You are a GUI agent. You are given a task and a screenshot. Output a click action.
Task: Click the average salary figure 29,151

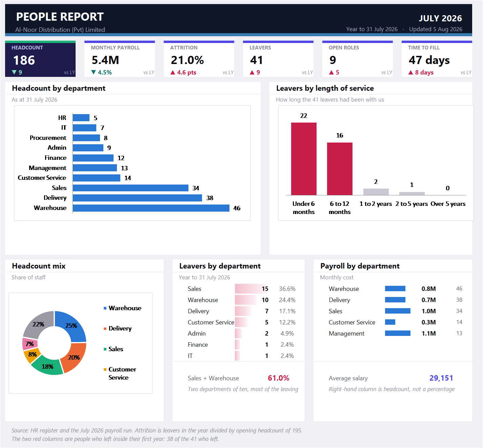[x=441, y=378]
